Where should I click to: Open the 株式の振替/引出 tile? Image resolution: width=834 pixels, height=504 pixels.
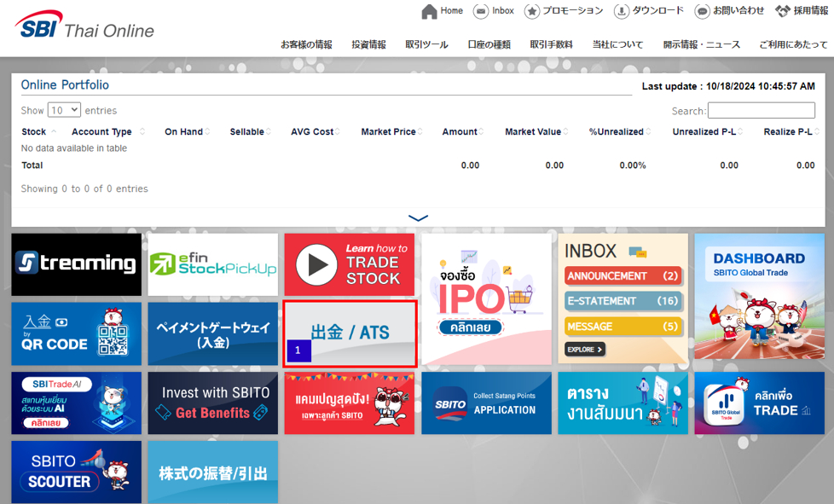pyautogui.click(x=212, y=472)
